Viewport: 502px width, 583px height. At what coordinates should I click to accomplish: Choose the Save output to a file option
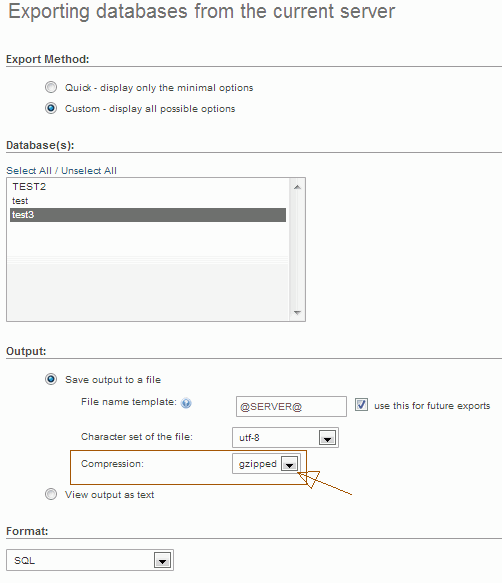coord(51,379)
